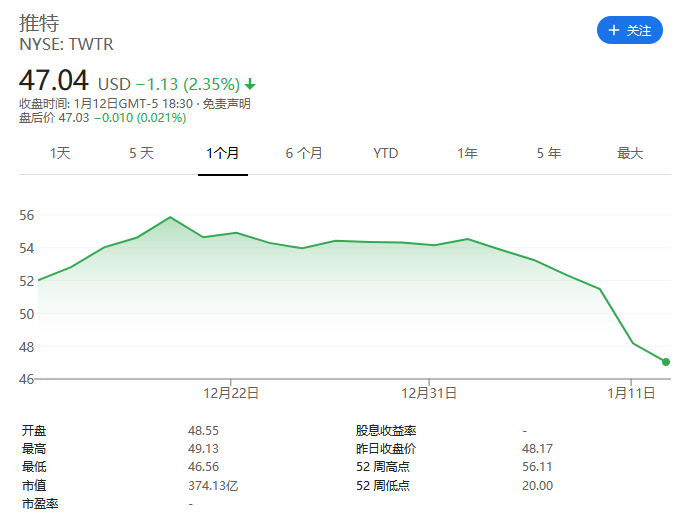This screenshot has height=530, width=687.
Task: Click the 12月22日 date on x-axis
Action: (x=231, y=393)
